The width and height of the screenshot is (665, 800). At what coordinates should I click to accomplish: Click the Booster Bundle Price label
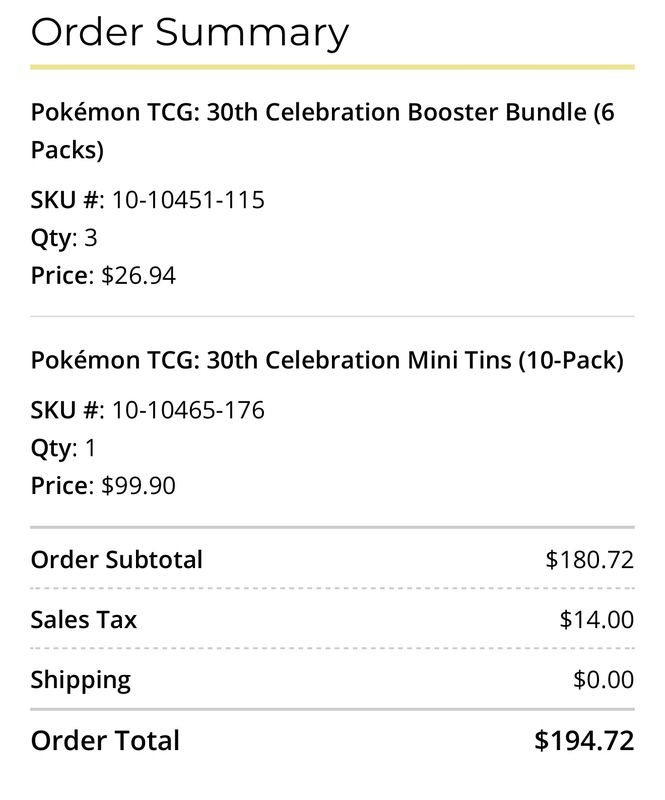click(62, 276)
